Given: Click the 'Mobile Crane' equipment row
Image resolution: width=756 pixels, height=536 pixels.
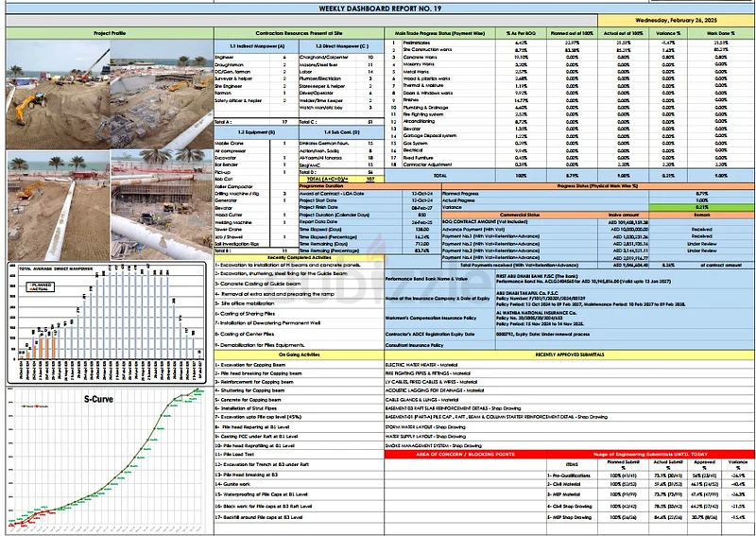Looking at the screenshot, I should (x=256, y=144).
